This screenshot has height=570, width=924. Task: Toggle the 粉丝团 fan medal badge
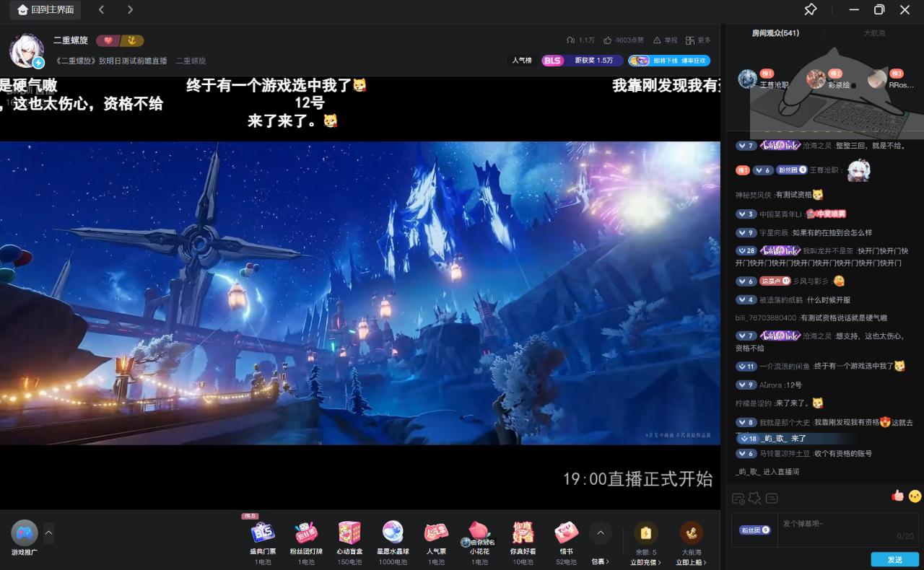[755, 530]
